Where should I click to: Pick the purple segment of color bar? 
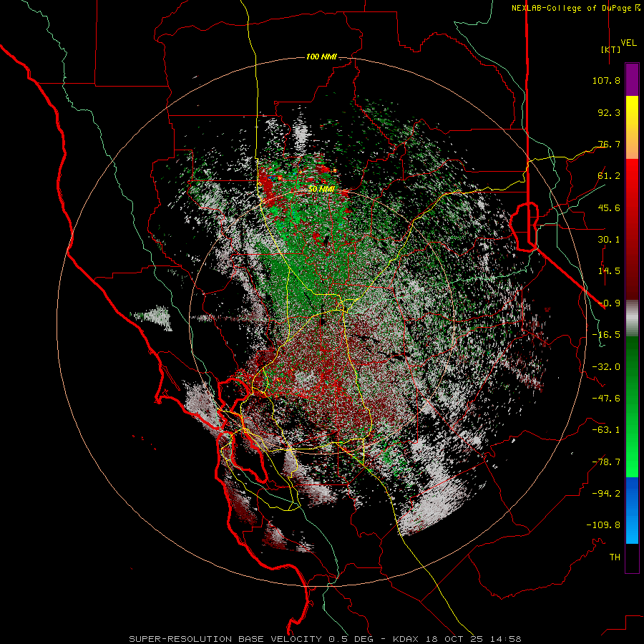632,79
